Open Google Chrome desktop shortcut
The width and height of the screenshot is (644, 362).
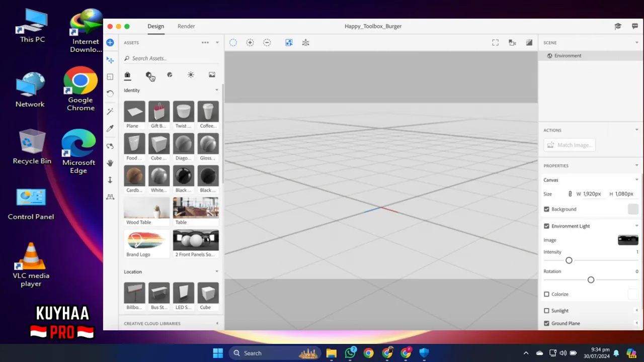(x=80, y=88)
